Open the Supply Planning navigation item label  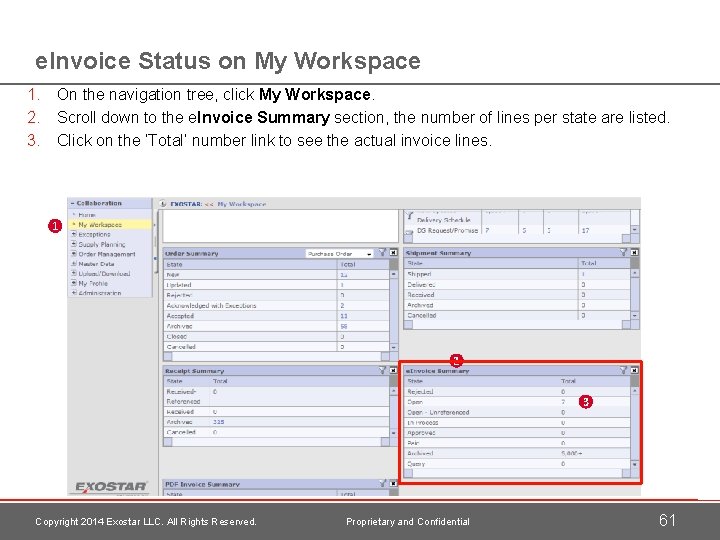pos(101,244)
